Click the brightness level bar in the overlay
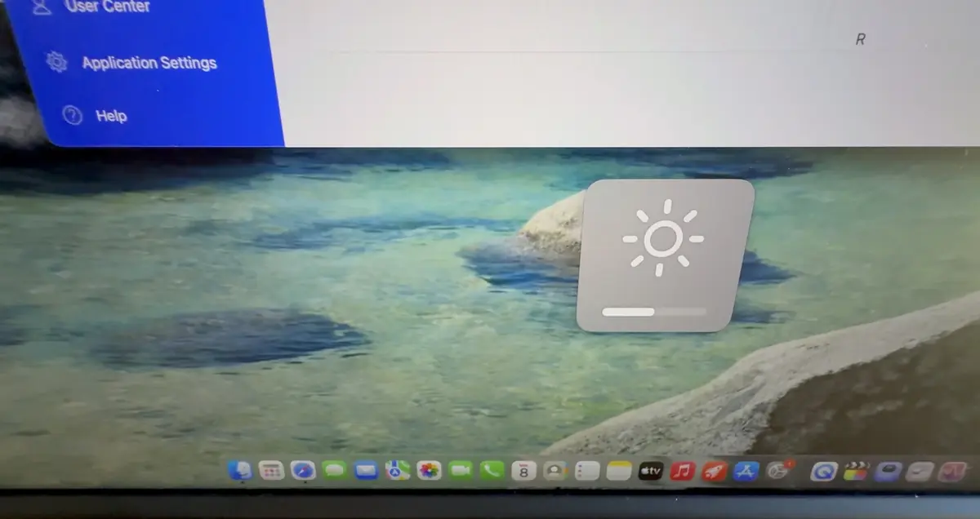This screenshot has height=519, width=980. coord(654,311)
